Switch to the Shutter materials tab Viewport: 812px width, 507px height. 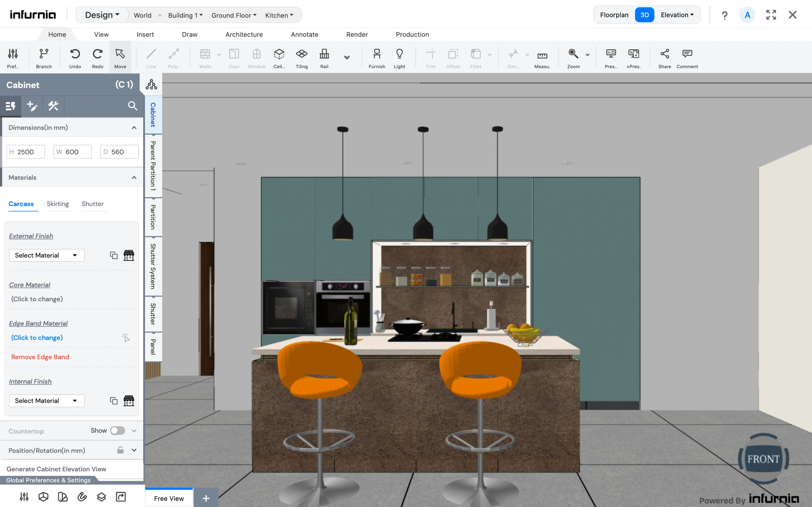(93, 204)
